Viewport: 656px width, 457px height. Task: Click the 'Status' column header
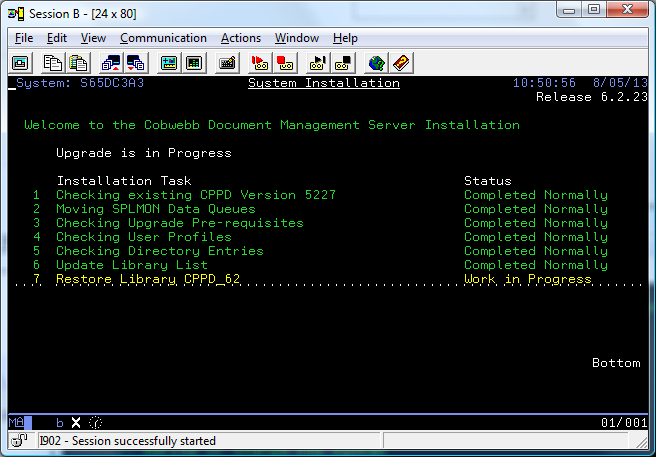[x=488, y=181]
